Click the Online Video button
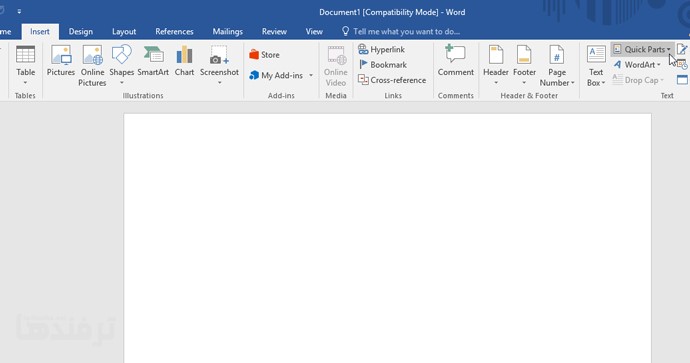This screenshot has height=363, width=690. pos(336,65)
